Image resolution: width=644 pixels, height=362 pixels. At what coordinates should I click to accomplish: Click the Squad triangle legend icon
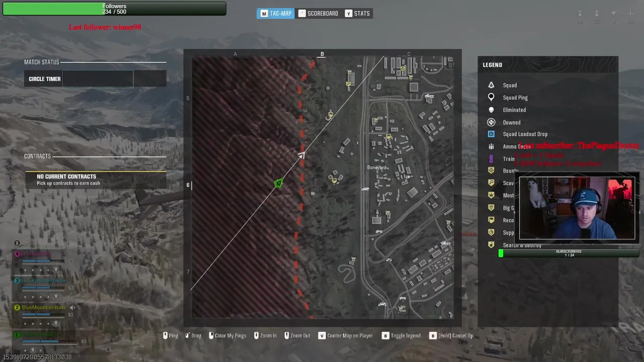pos(491,85)
